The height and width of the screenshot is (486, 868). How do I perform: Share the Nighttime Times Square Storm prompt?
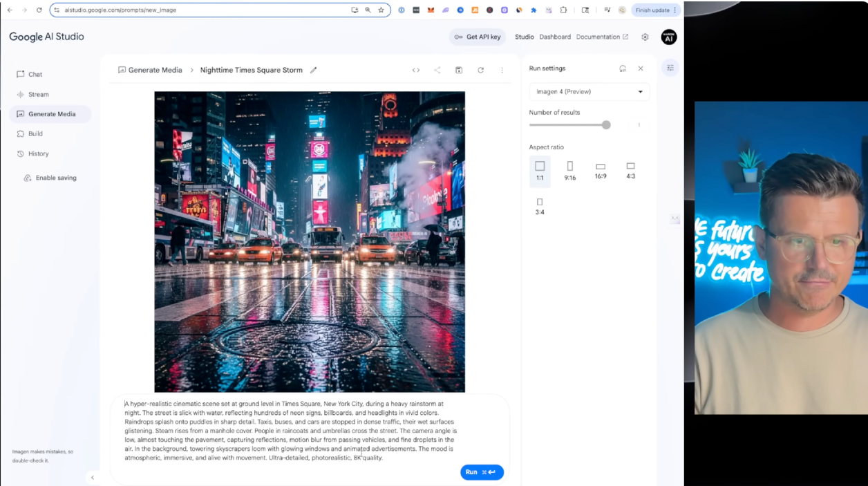coord(437,70)
